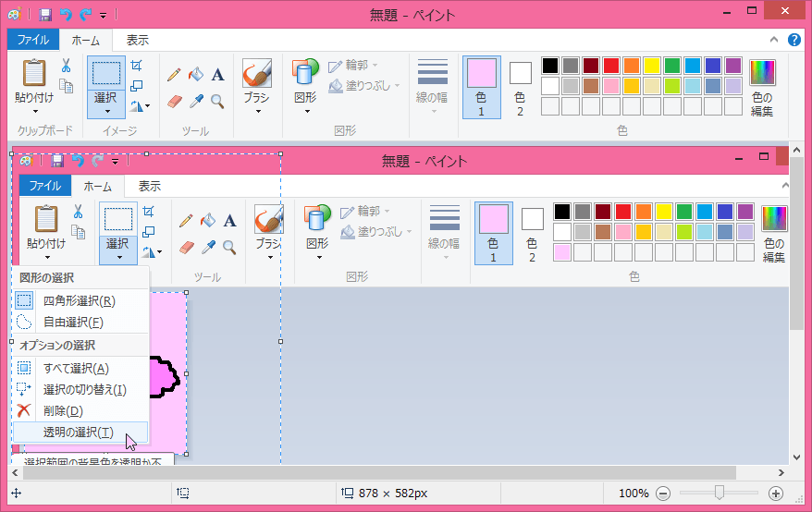This screenshot has height=512, width=812.
Task: Activate the outer 色 1 button
Action: coord(482,88)
